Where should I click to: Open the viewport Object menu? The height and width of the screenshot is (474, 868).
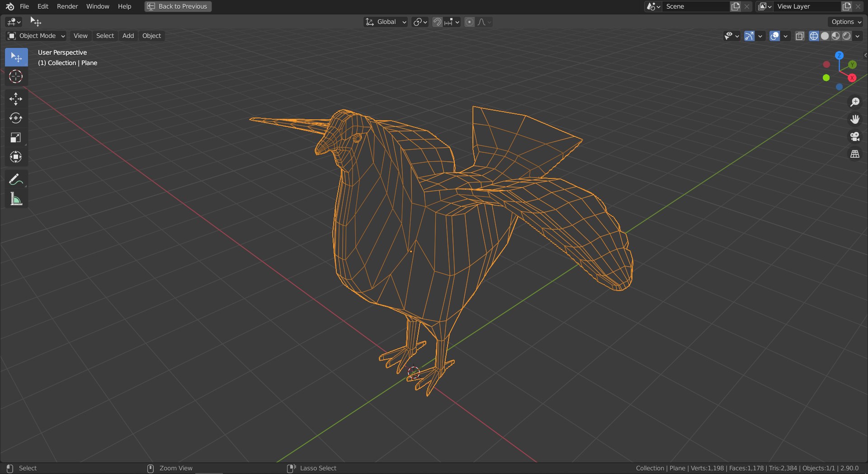(151, 36)
